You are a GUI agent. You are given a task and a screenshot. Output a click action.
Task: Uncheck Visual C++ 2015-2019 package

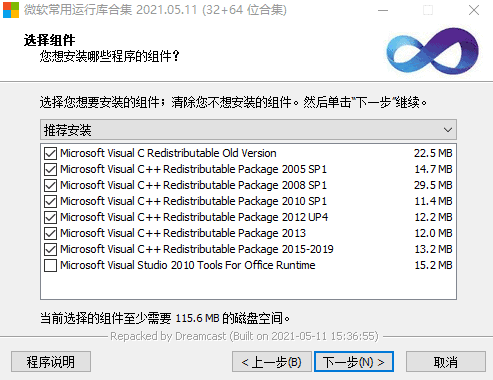tap(50, 249)
